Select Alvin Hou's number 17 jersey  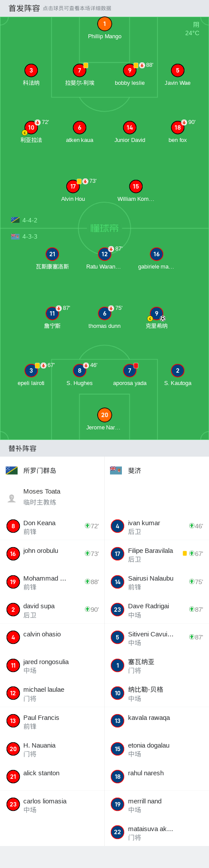pyautogui.click(x=73, y=186)
